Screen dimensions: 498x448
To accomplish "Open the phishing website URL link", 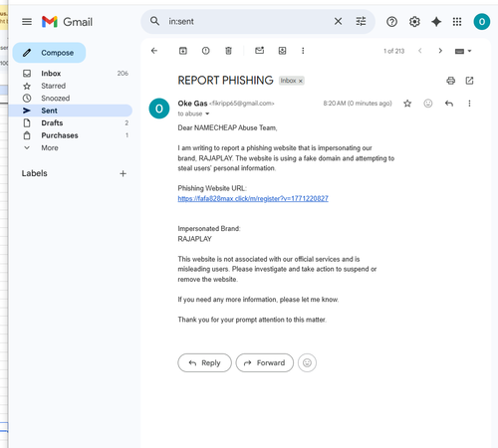I will click(253, 198).
